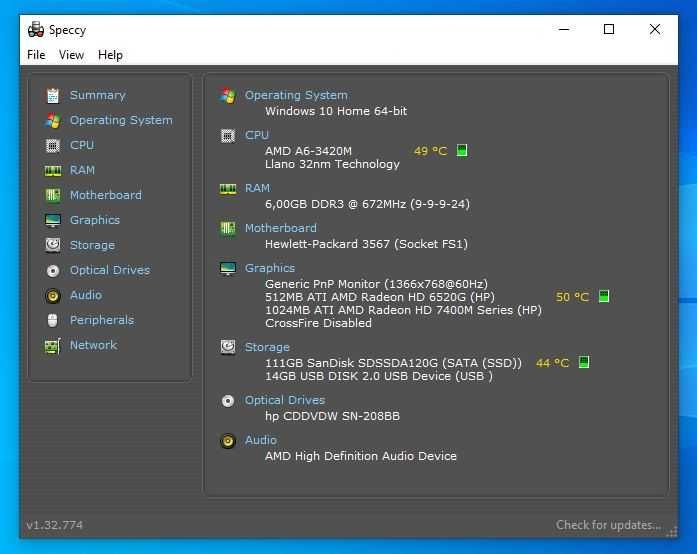Click Hewlett-Packard 3567 motherboard text
Screen dimensions: 697x554
click(366, 244)
